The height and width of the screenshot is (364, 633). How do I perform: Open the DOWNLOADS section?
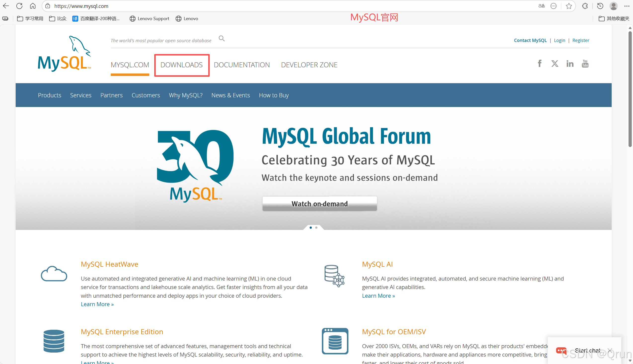[182, 65]
